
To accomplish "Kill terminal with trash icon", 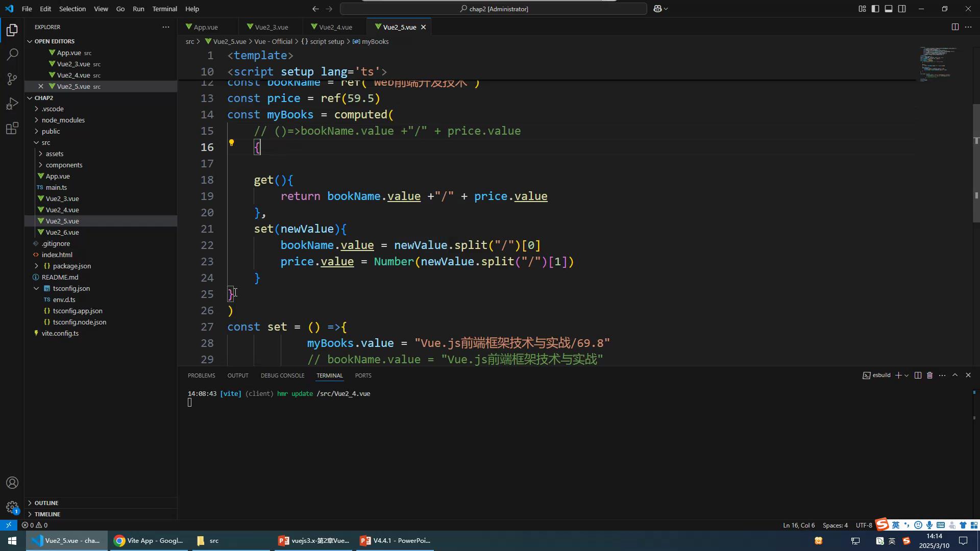I will (929, 375).
